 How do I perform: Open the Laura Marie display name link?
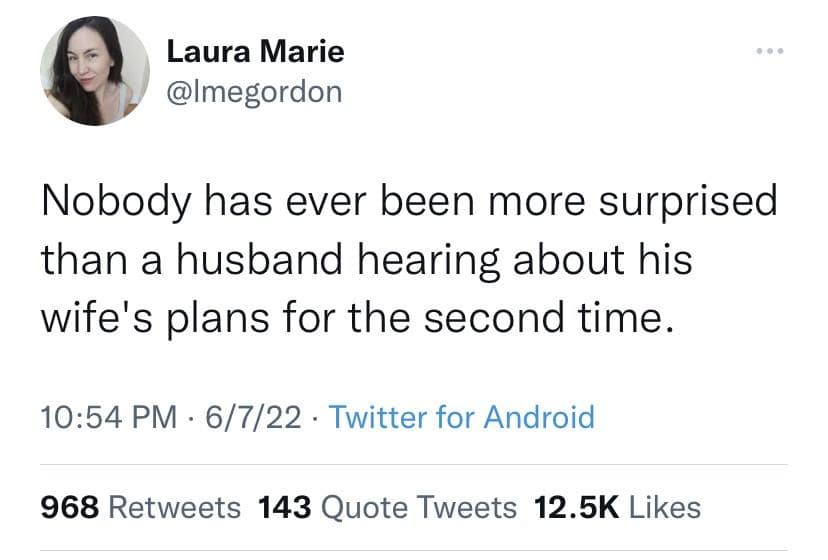click(254, 50)
